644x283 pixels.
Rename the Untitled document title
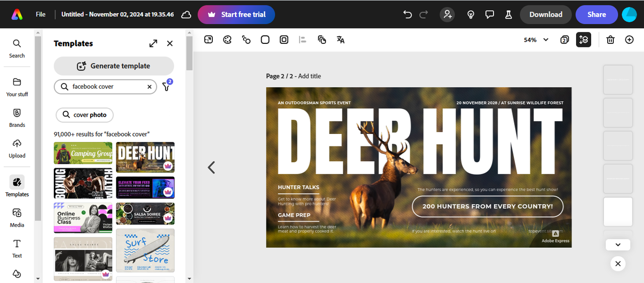pyautogui.click(x=118, y=15)
